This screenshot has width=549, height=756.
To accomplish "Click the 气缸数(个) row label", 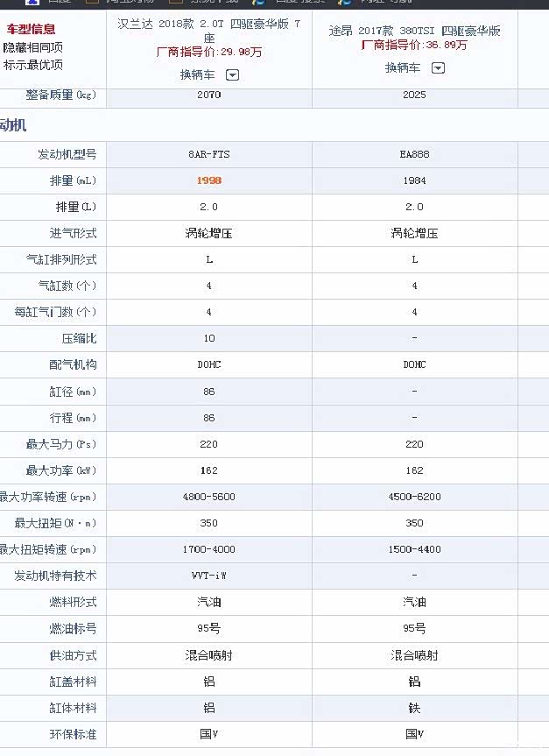I will (x=67, y=286).
